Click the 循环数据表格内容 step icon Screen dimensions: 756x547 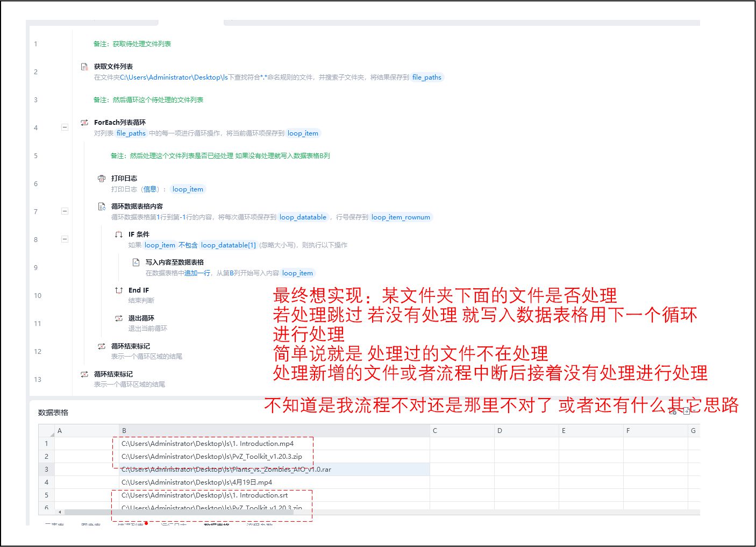102,207
